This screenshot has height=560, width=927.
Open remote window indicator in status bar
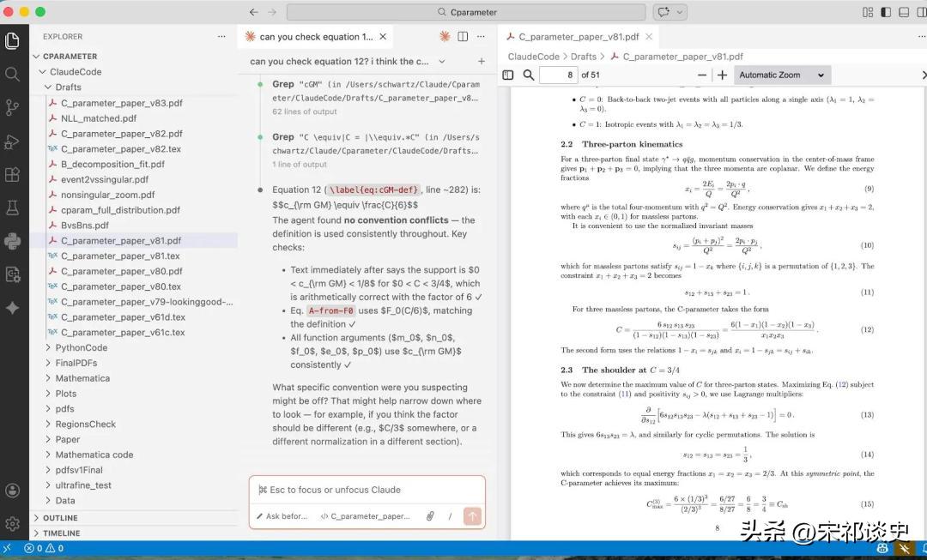tap(7, 548)
